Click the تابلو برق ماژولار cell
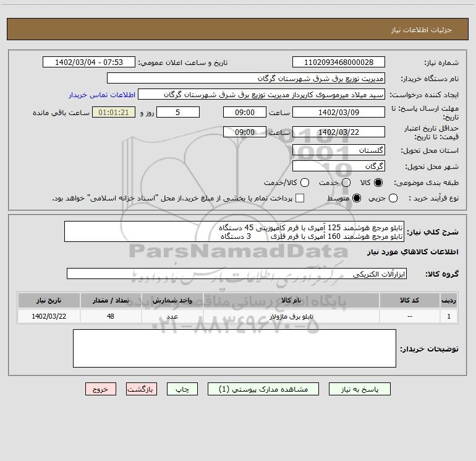 (x=291, y=316)
